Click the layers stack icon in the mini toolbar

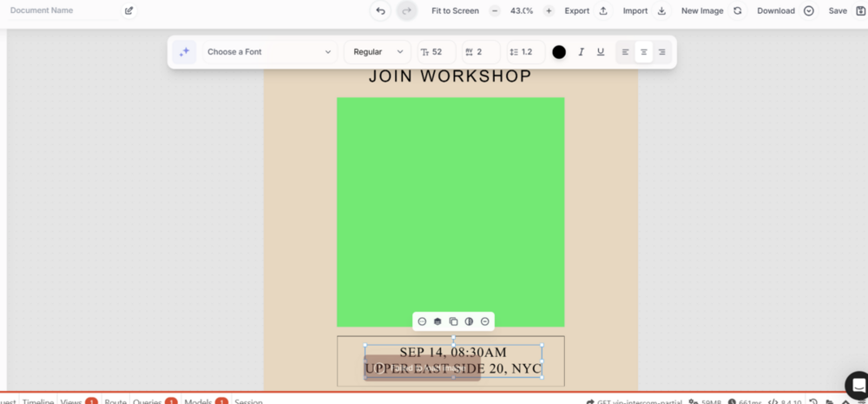click(437, 321)
